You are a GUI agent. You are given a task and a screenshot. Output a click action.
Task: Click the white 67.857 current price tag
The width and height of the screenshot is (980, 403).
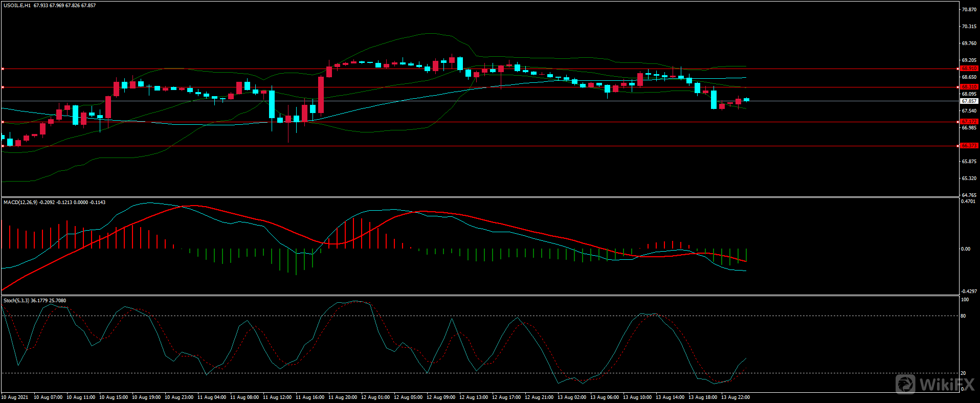coord(969,101)
